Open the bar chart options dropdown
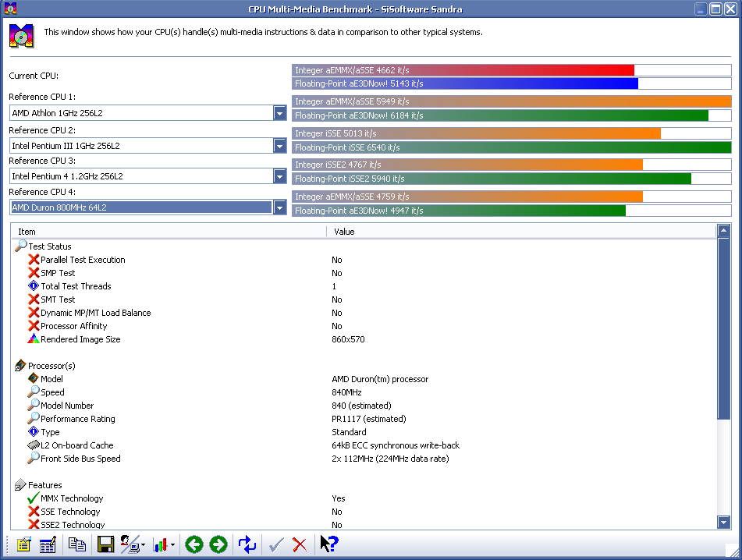 click(172, 545)
